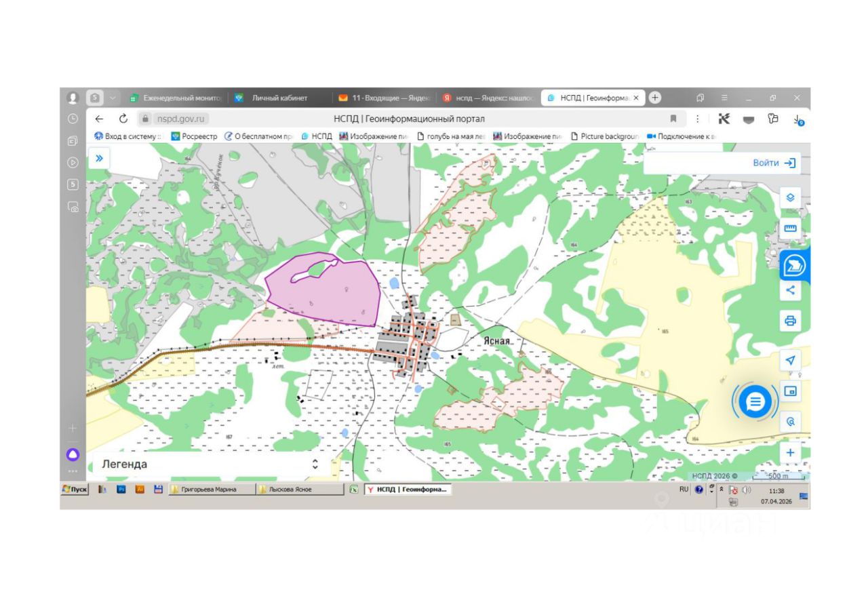This screenshot has width=868, height=613.
Task: Bookmark this page in the address bar
Action: click(673, 119)
